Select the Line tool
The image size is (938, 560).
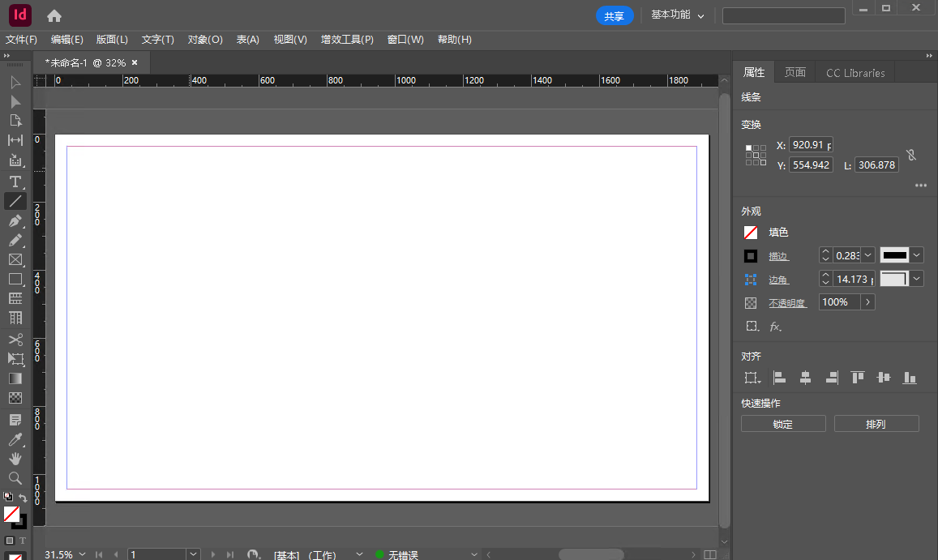[15, 201]
